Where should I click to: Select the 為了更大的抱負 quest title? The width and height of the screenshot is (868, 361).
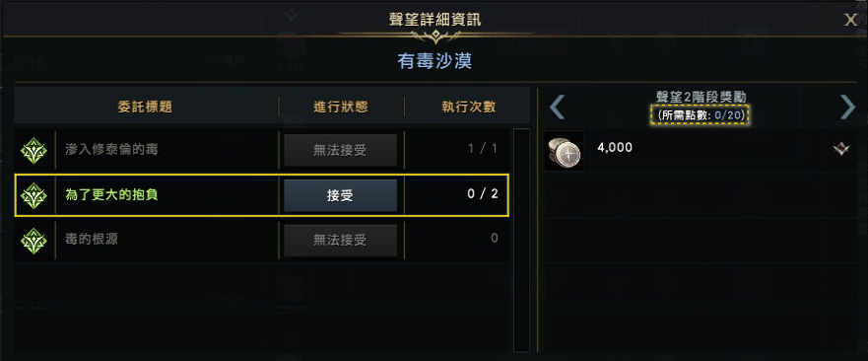click(x=111, y=195)
